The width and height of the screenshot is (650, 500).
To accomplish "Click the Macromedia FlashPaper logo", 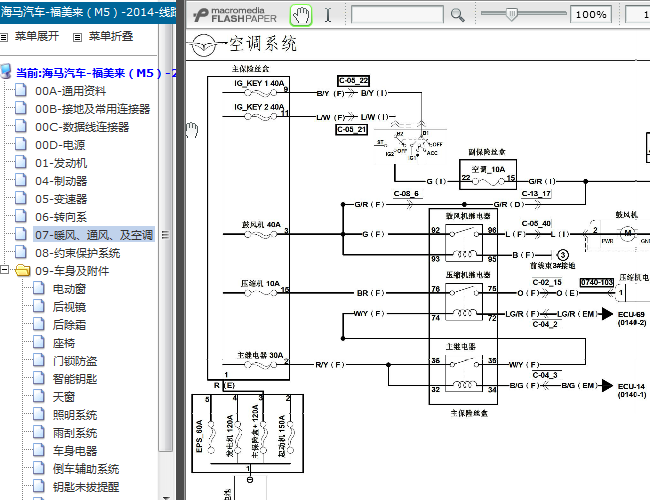I will 235,15.
